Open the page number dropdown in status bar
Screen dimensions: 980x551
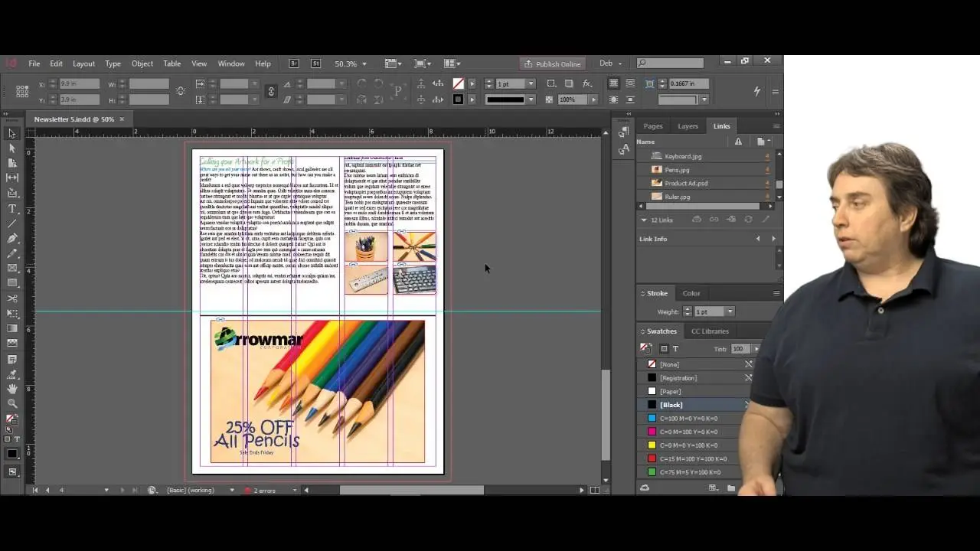tap(106, 490)
